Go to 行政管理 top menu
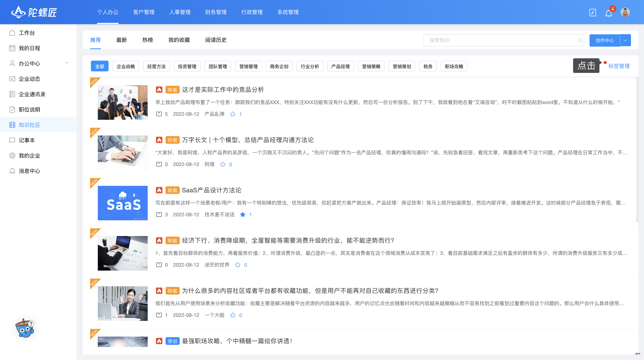 pos(252,12)
